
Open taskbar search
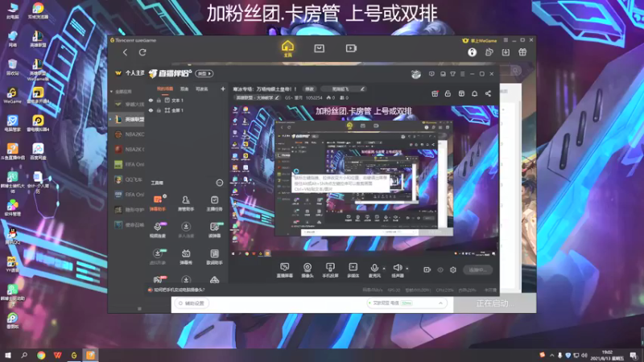(x=24, y=355)
